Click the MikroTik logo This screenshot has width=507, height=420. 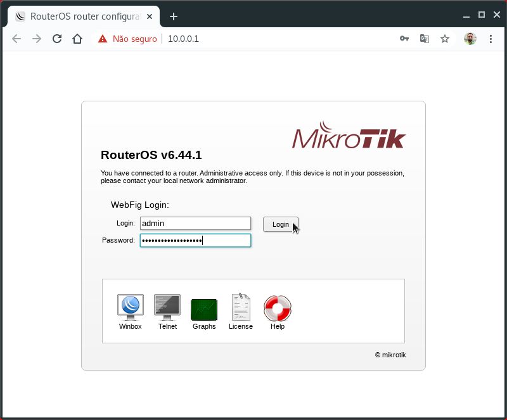point(349,135)
